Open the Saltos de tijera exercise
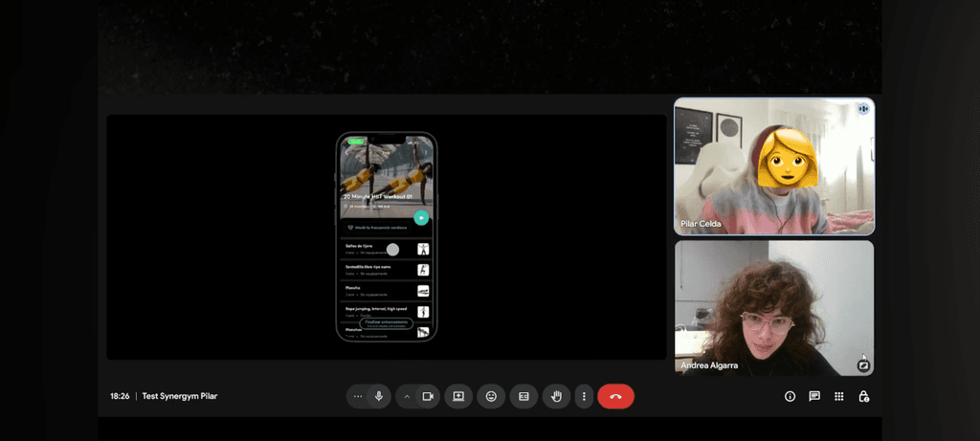Image resolution: width=980 pixels, height=441 pixels. click(387, 250)
